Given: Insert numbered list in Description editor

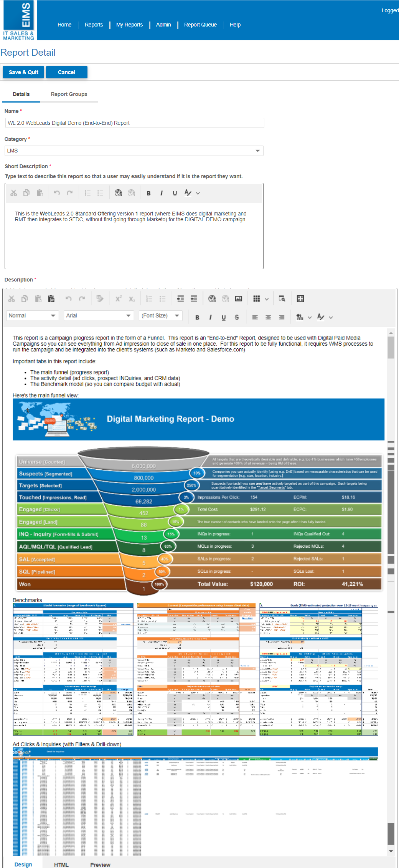Looking at the screenshot, I should (149, 299).
